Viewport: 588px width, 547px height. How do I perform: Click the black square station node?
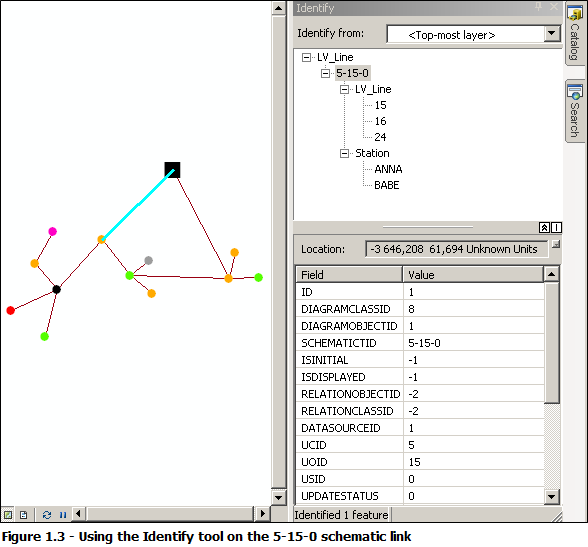[172, 170]
